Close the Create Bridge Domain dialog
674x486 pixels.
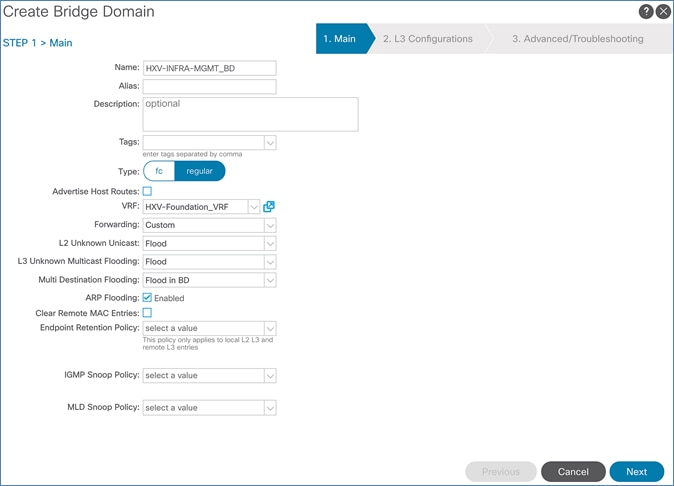pos(663,12)
